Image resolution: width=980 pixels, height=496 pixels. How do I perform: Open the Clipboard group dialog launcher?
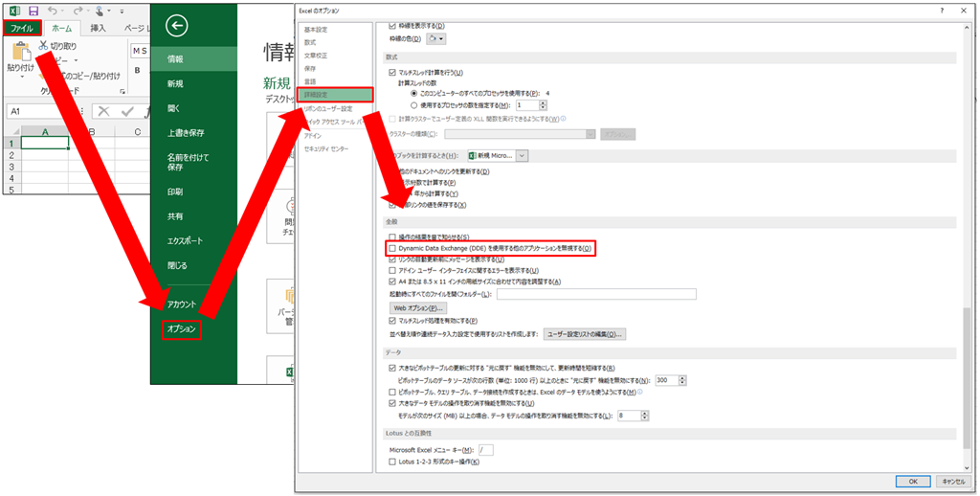point(122,91)
